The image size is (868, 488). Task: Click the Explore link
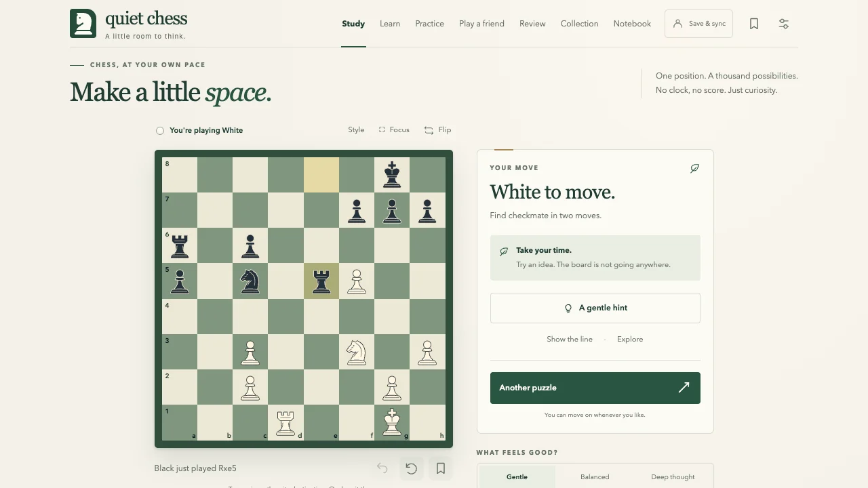point(630,339)
